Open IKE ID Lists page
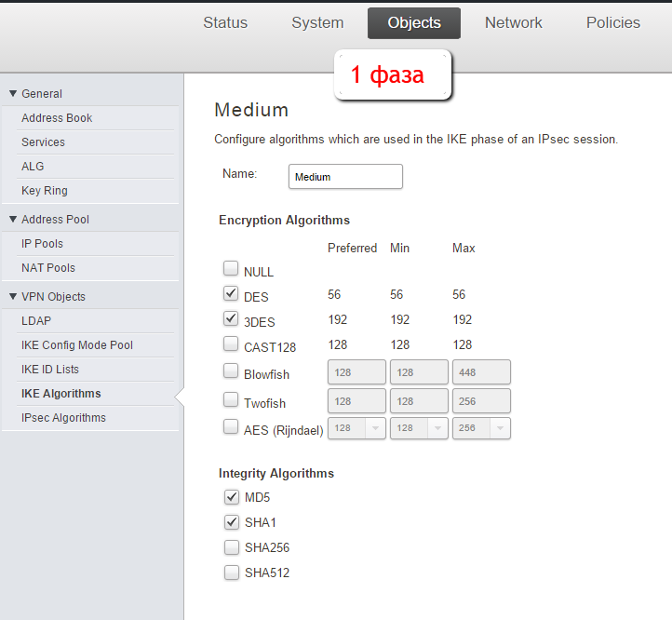Viewport: 672px width, 620px height. click(x=50, y=370)
